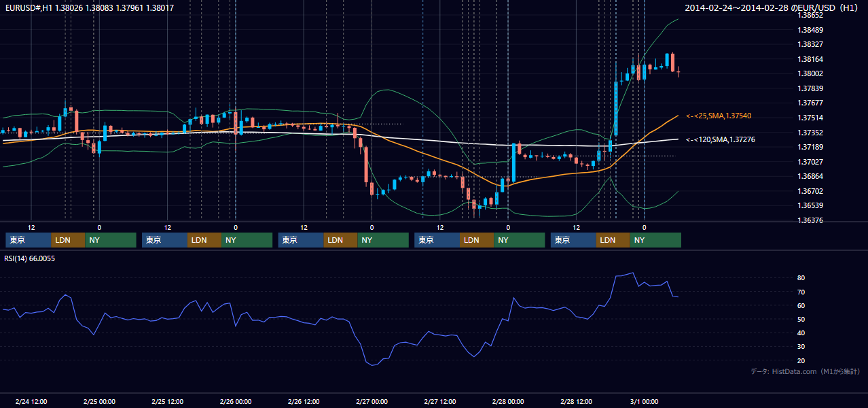Click date label 2/28 12:00
Image resolution: width=868 pixels, height=408 pixels.
click(x=577, y=402)
